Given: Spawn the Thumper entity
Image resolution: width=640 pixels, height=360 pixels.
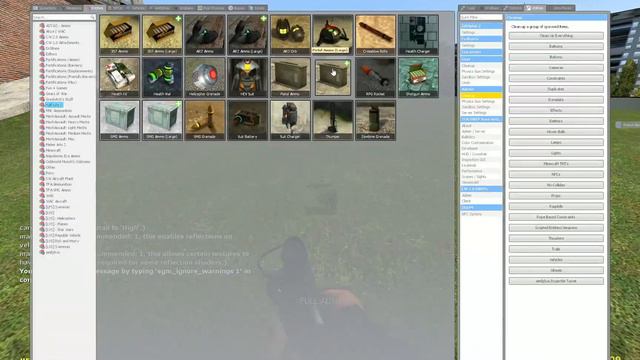Looking at the screenshot, I should tap(333, 120).
